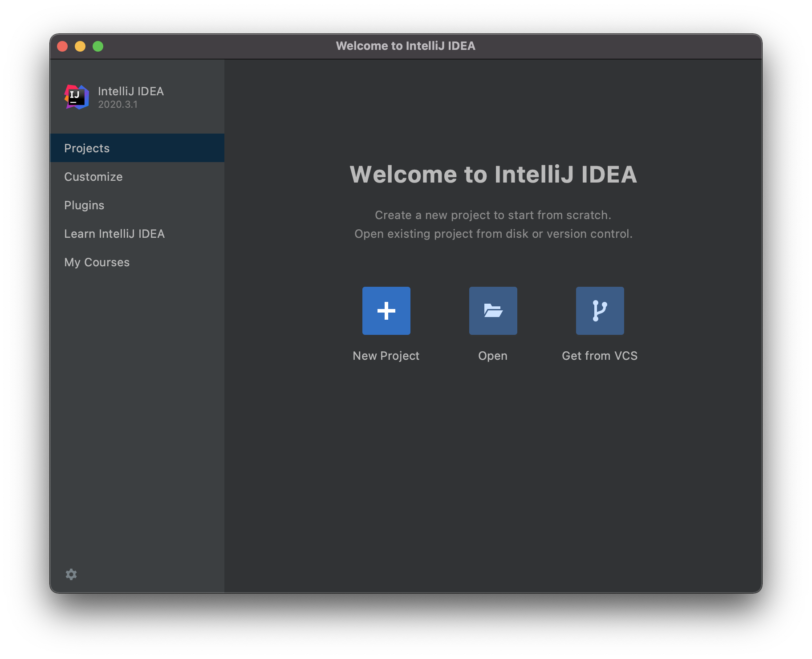Click the green zoom traffic light button
The height and width of the screenshot is (659, 812).
[x=98, y=46]
